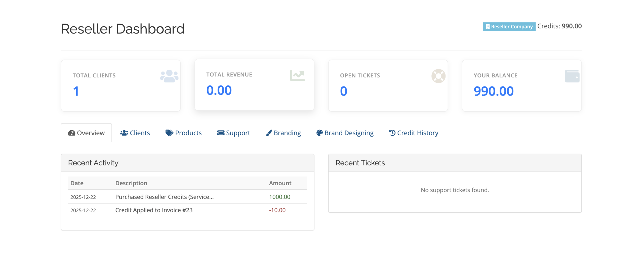The height and width of the screenshot is (275, 644).
Task: Click the paint palette icon beside Brand Designing
Action: point(319,133)
